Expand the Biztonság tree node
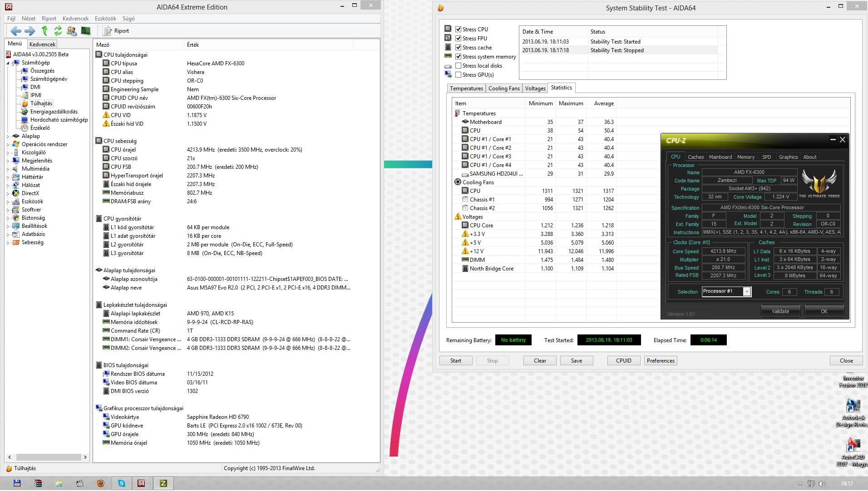The height and width of the screenshot is (491, 868). pyautogui.click(x=8, y=218)
